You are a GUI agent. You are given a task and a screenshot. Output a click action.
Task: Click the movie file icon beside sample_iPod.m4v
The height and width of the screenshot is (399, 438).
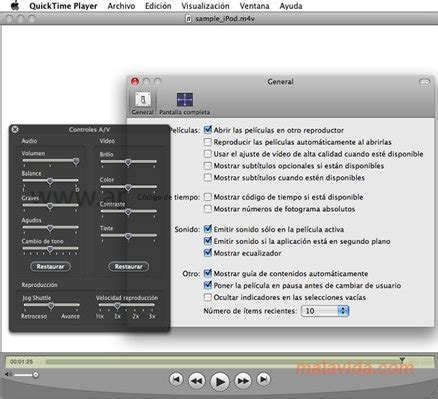188,19
